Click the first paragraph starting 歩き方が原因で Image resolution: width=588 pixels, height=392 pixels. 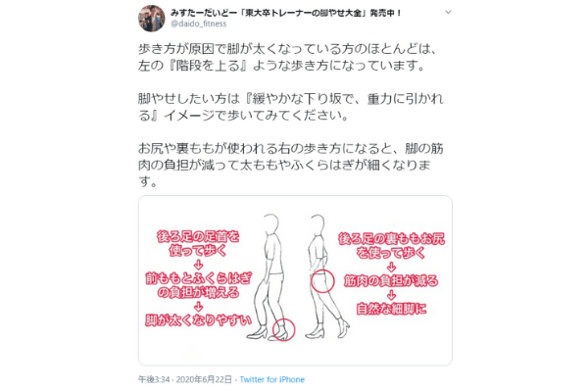coord(287,57)
